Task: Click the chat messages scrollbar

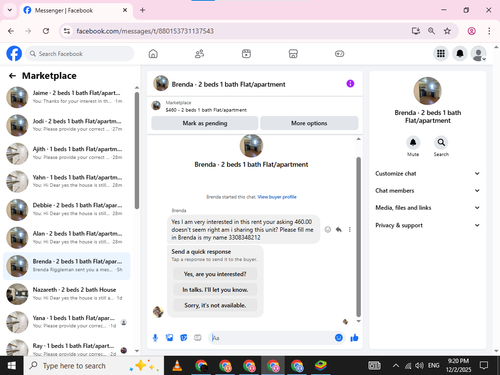Action: pos(359,237)
